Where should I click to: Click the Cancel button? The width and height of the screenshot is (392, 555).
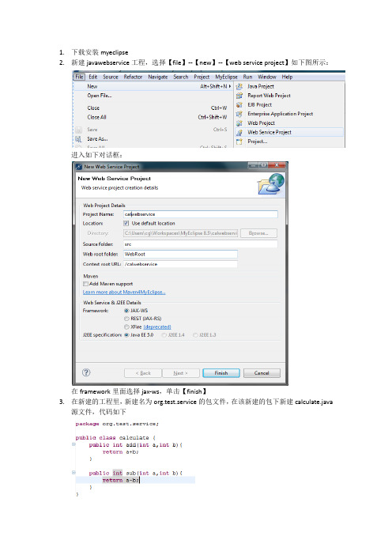262,373
